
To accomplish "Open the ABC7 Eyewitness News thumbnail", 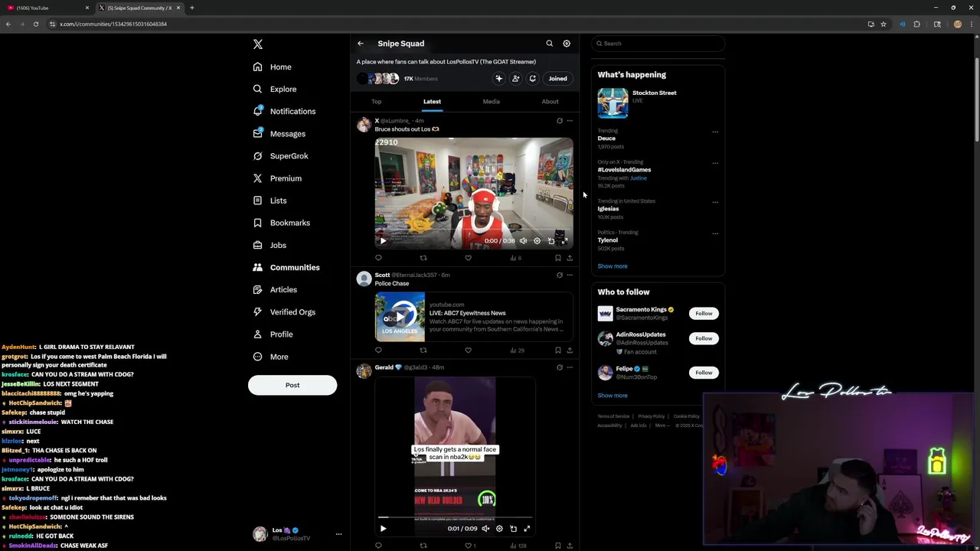I will (x=400, y=317).
